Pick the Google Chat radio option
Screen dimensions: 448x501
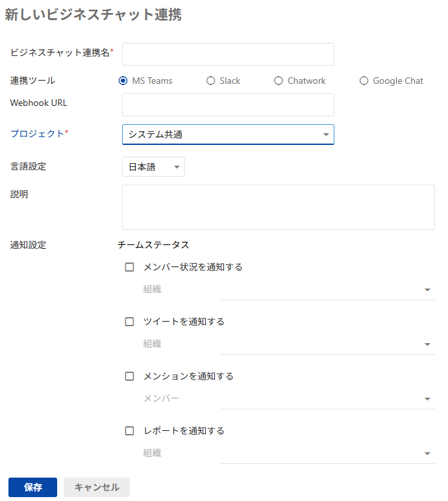pyautogui.click(x=364, y=81)
